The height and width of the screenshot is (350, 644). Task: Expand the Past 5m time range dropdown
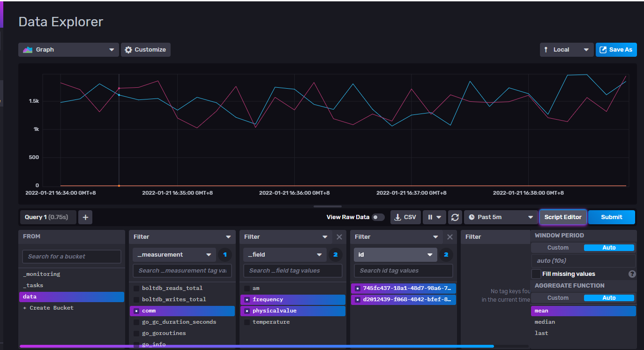[501, 217]
